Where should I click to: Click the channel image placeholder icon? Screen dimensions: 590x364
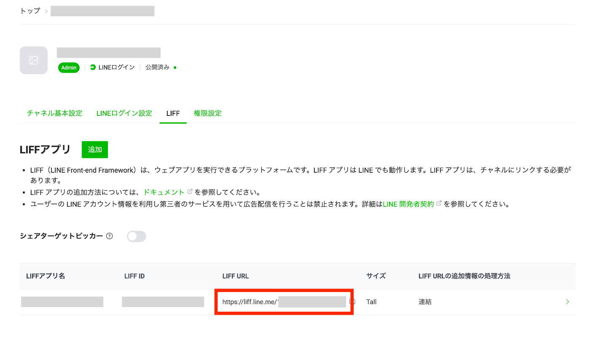[x=34, y=60]
